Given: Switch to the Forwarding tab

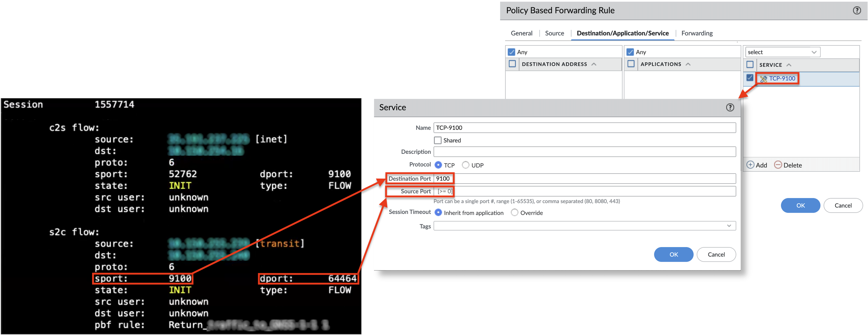Looking at the screenshot, I should 697,33.
